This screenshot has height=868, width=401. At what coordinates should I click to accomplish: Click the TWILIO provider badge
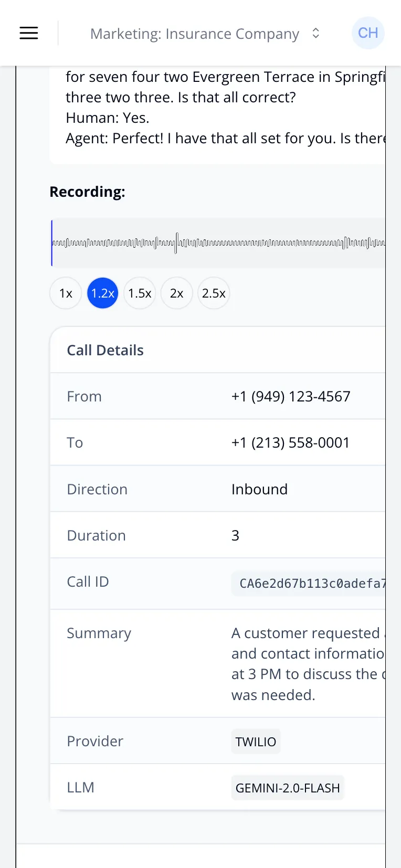coord(256,741)
